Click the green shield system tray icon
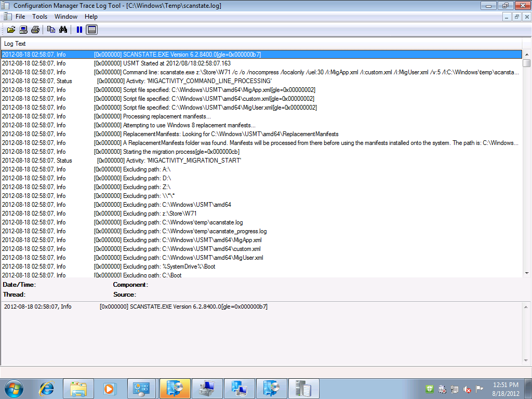Screen dimensions: 532x399 pos(430,389)
